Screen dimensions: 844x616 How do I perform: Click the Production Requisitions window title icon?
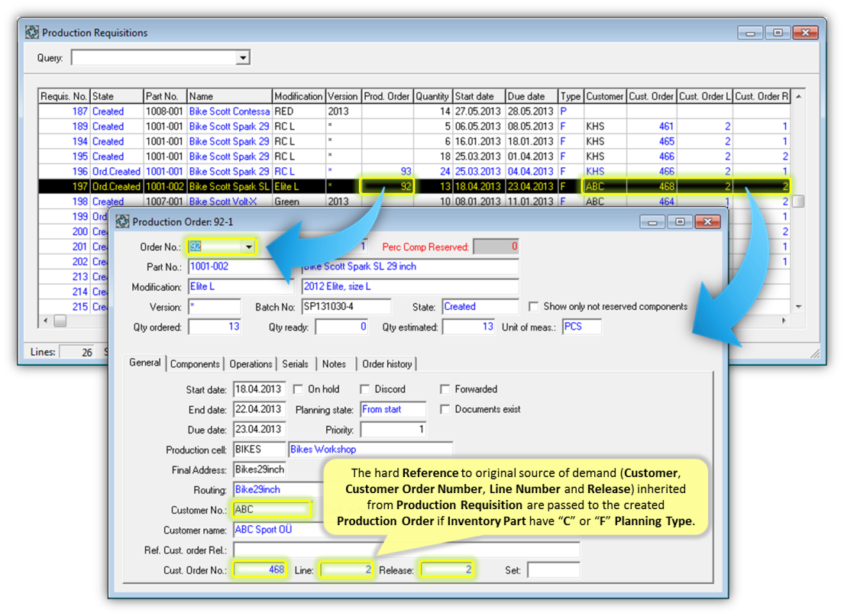coord(32,32)
